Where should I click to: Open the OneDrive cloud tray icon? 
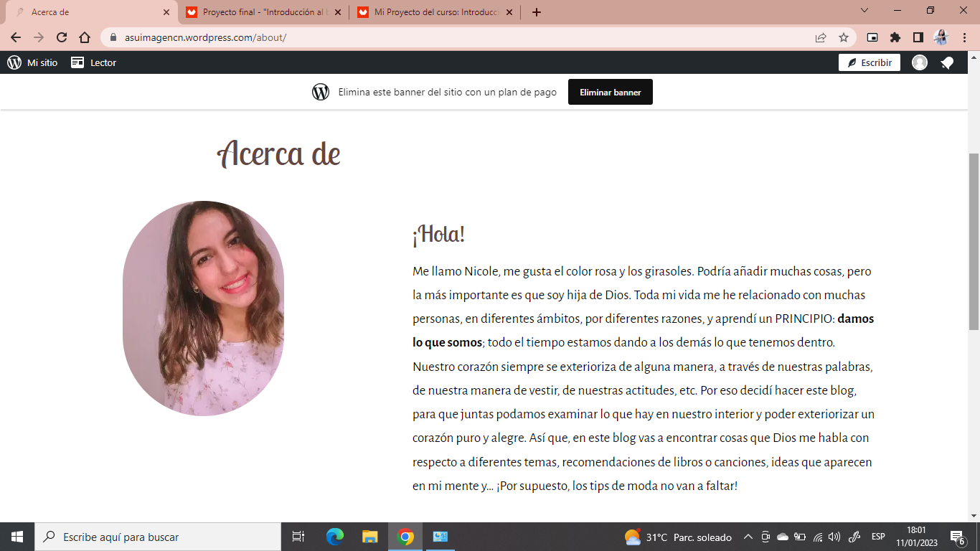[x=783, y=537]
